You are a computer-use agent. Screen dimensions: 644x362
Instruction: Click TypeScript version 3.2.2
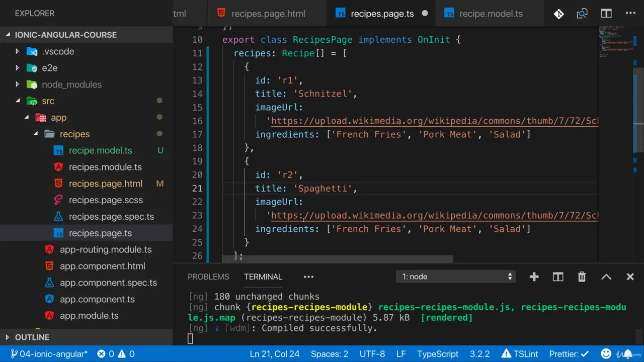(x=479, y=354)
